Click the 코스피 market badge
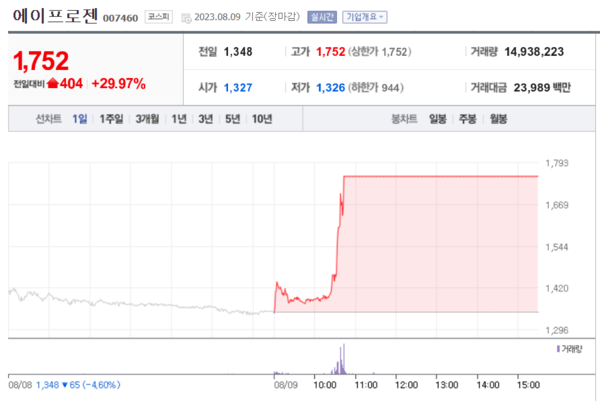The height and width of the screenshot is (401, 600). (158, 17)
